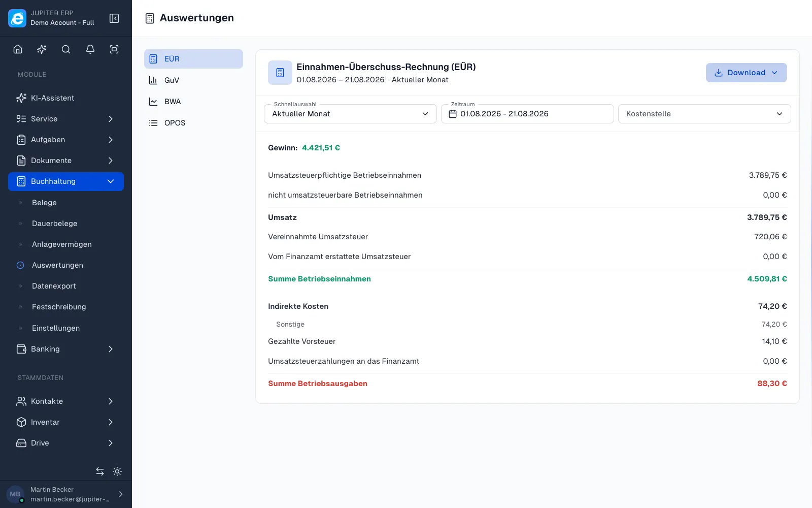
Task: Toggle the light theme sun icon
Action: pyautogui.click(x=117, y=471)
